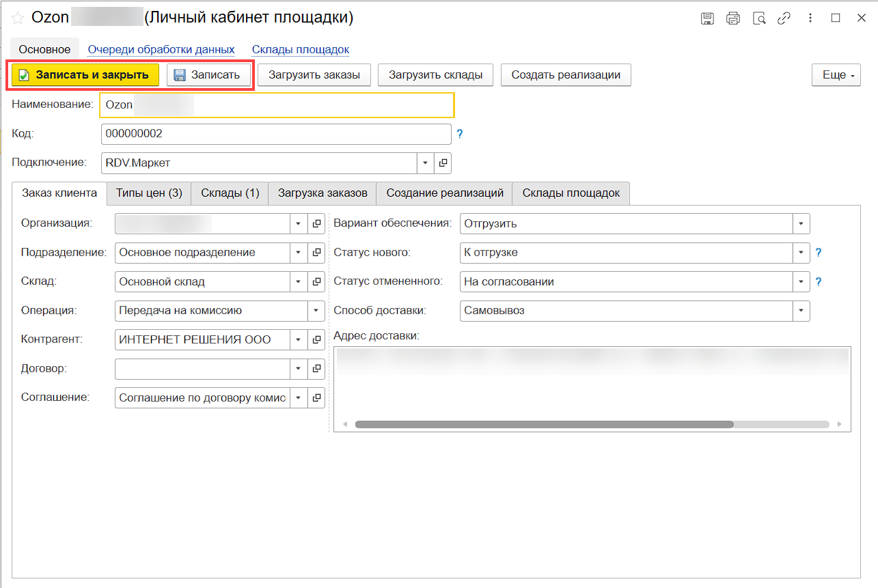Click the favorites star icon
Screen dimensions: 878x588
pyautogui.click(x=18, y=18)
